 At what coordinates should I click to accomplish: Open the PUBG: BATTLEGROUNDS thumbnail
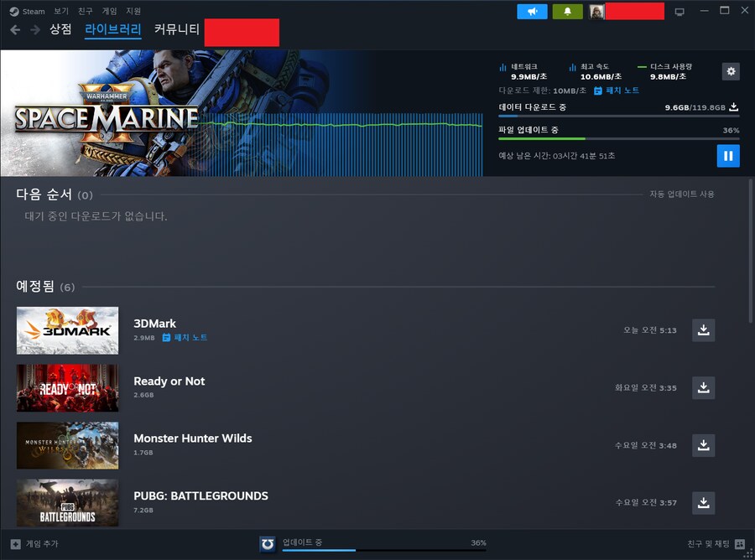[67, 503]
